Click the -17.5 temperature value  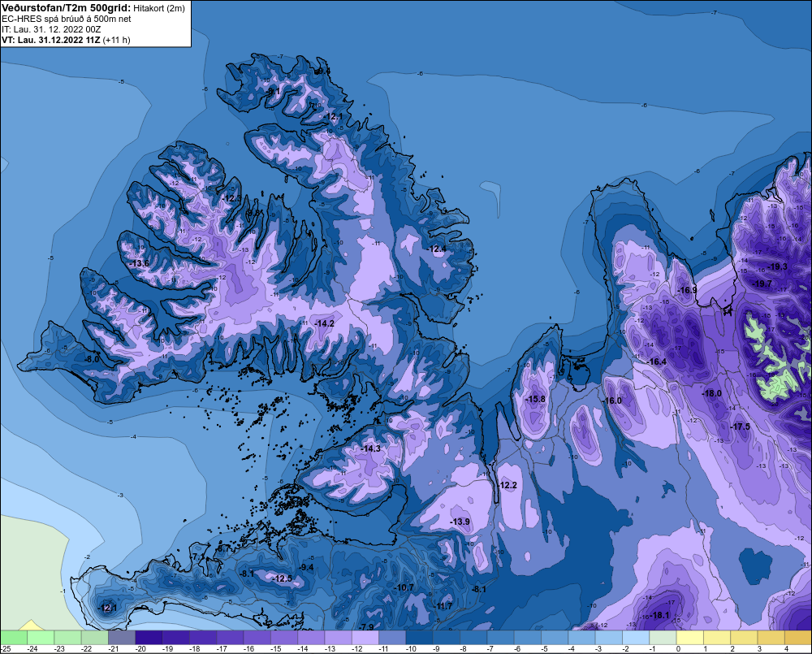(x=740, y=427)
